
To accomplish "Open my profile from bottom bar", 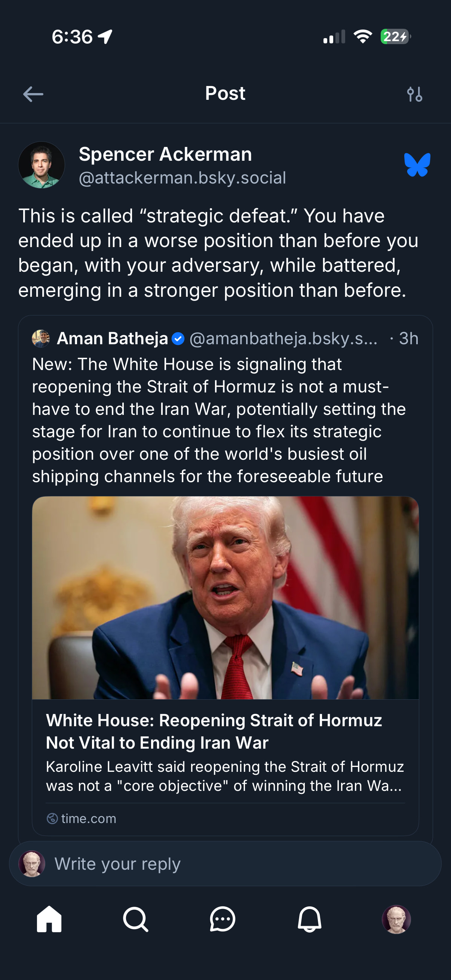I will (x=396, y=919).
